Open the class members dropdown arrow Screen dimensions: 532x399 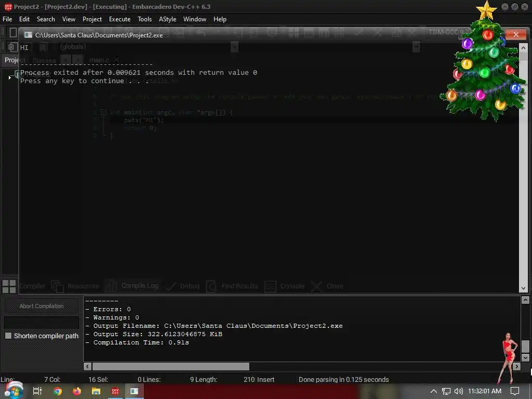pyautogui.click(x=416, y=46)
